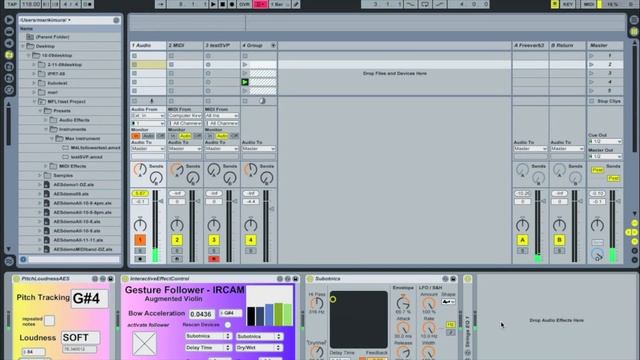This screenshot has width=640, height=360.
Task: Toggle the return A activator button
Action: [x=522, y=240]
